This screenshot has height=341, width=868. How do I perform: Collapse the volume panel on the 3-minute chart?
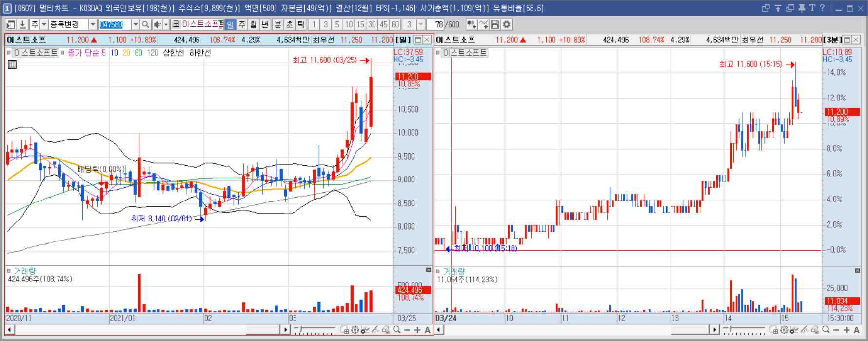[x=857, y=270]
